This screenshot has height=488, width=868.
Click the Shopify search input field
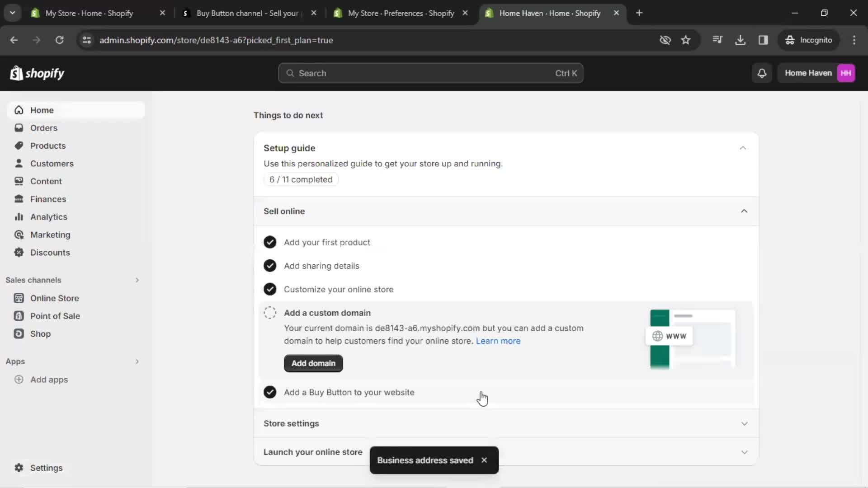click(430, 73)
